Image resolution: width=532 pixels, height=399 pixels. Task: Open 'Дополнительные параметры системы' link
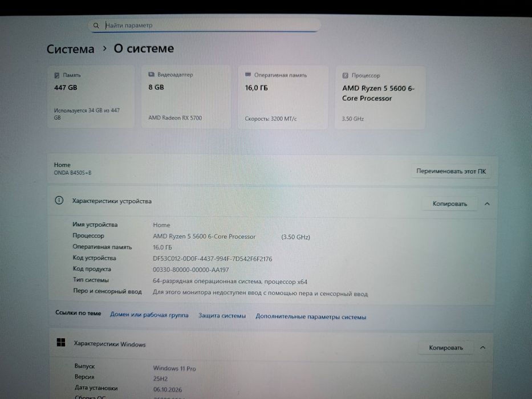[x=311, y=316]
